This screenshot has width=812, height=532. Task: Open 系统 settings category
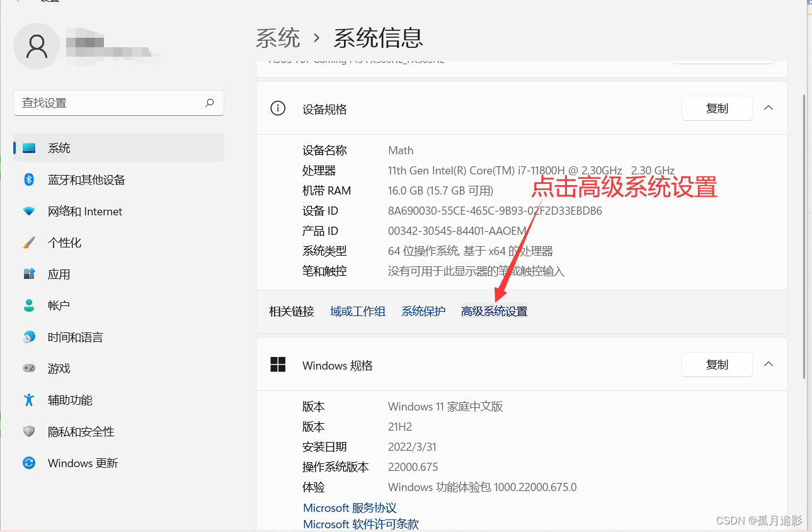(119, 148)
